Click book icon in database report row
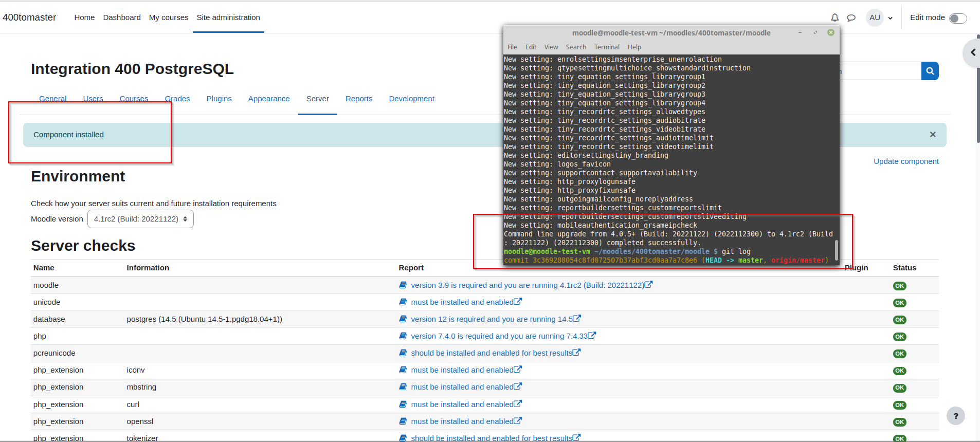 coord(403,319)
